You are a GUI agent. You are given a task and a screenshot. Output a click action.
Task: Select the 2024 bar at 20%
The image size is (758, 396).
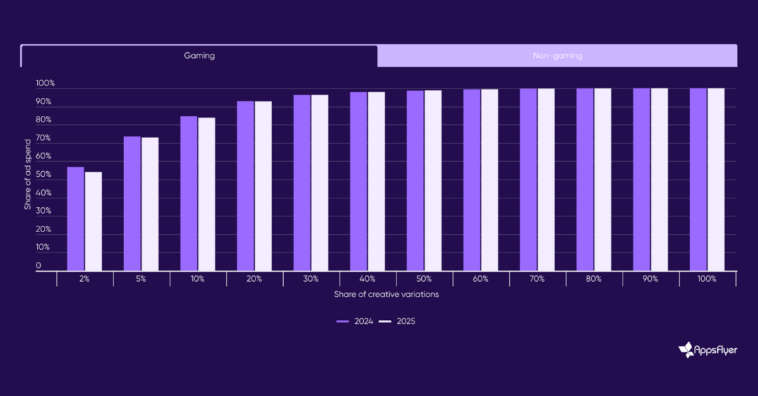245,186
